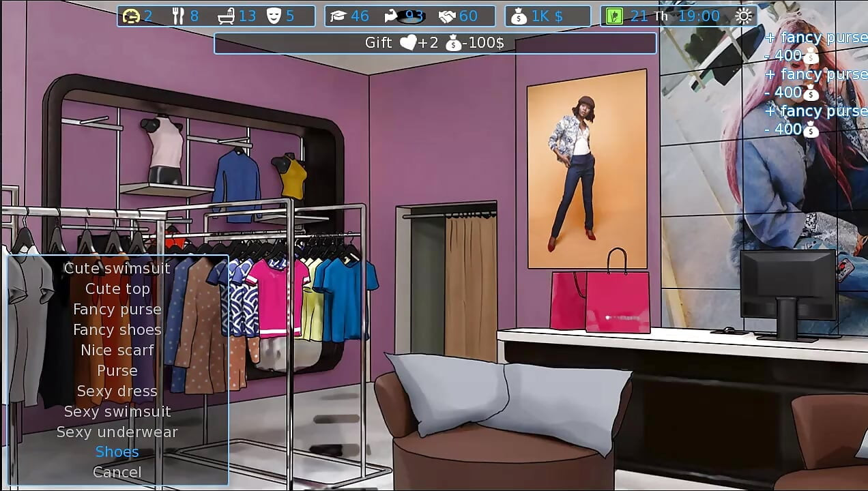Click the green calendar icon
This screenshot has height=491, width=868.
pyautogui.click(x=614, y=16)
